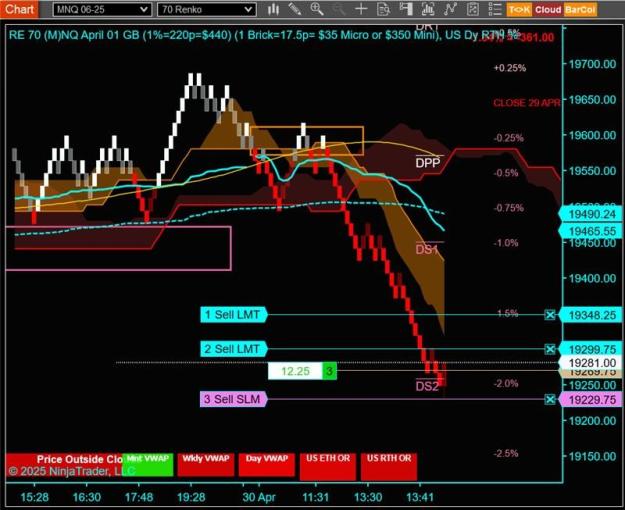Click the zoom in magnifier icon
The image size is (625, 510).
[x=317, y=9]
